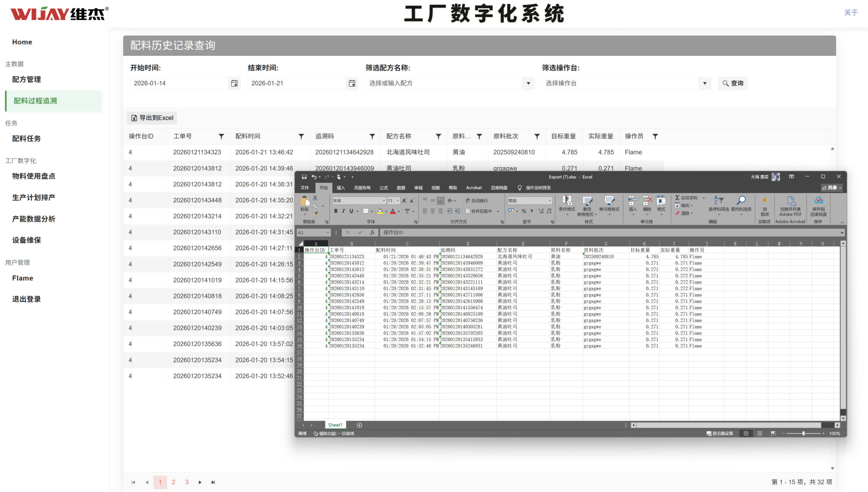Open the start date calendar picker
Image resolution: width=868 pixels, height=492 pixels.
click(234, 83)
